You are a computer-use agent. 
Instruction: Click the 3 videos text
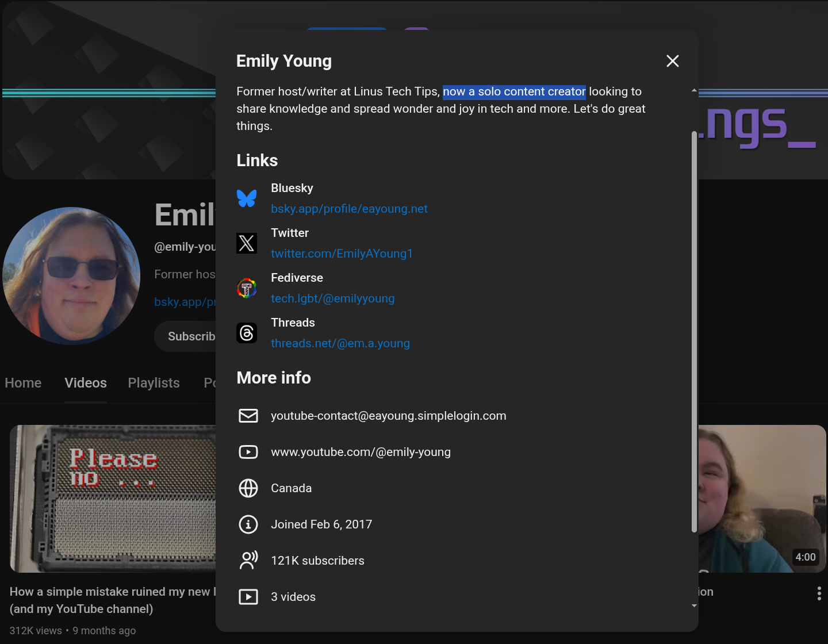pos(293,597)
